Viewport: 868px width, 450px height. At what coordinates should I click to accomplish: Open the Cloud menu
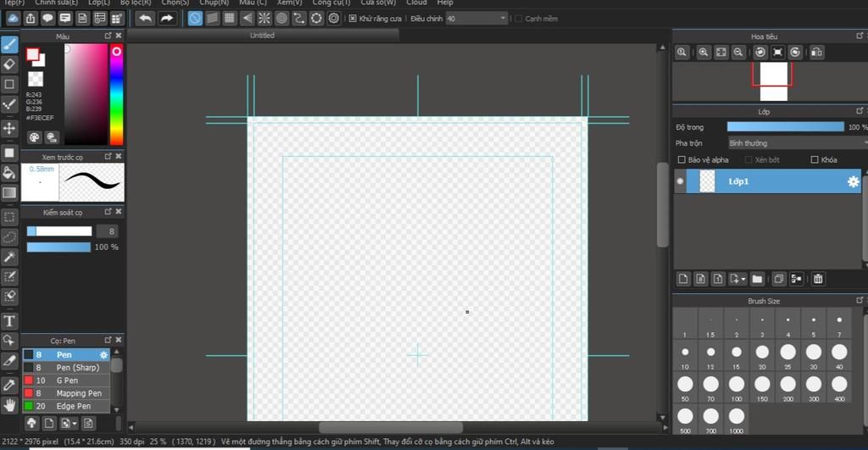pyautogui.click(x=416, y=3)
